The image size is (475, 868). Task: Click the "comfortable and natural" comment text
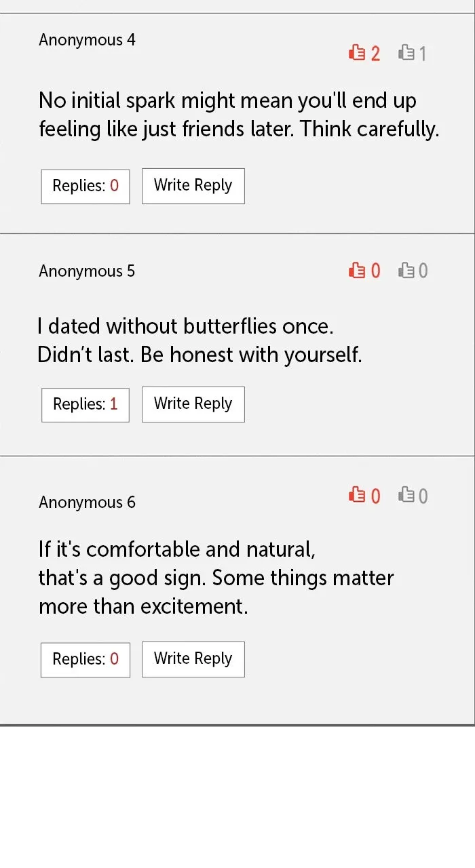tap(216, 578)
